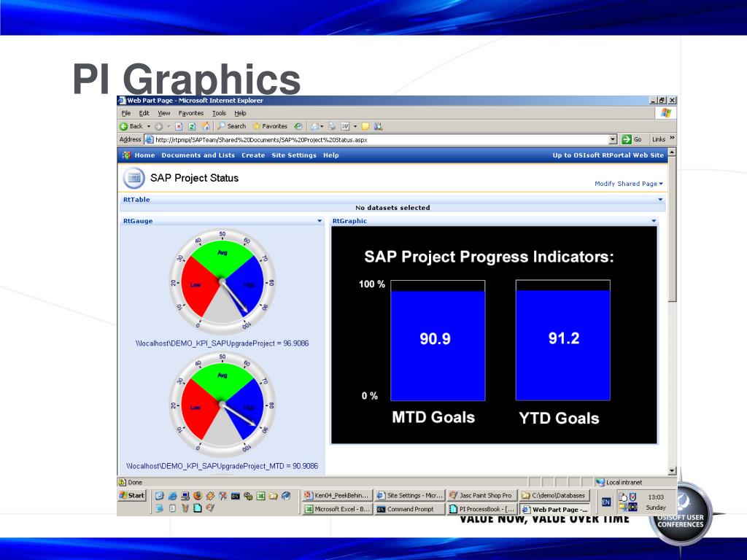Switch to the Ken04_PeekBehin... taskbar window

(337, 495)
